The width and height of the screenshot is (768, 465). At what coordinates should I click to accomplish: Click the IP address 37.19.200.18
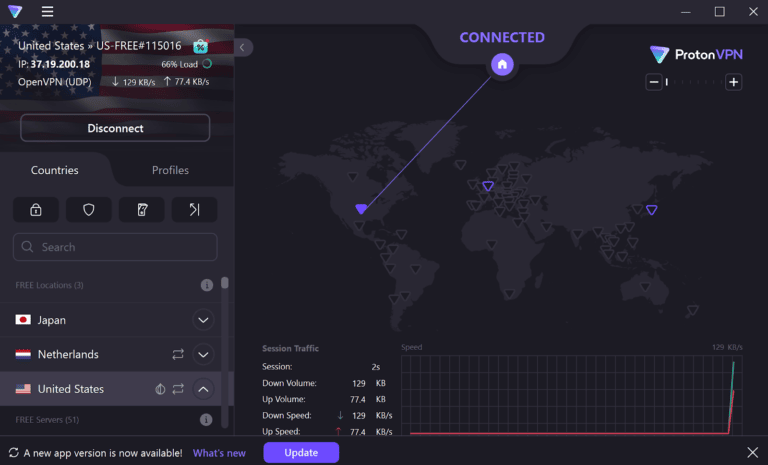[x=60, y=64]
